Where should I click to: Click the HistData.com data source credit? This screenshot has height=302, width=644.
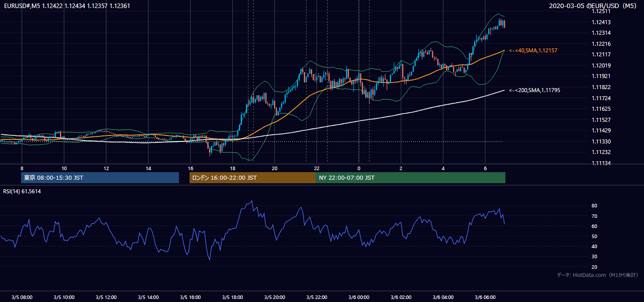[x=598, y=275]
